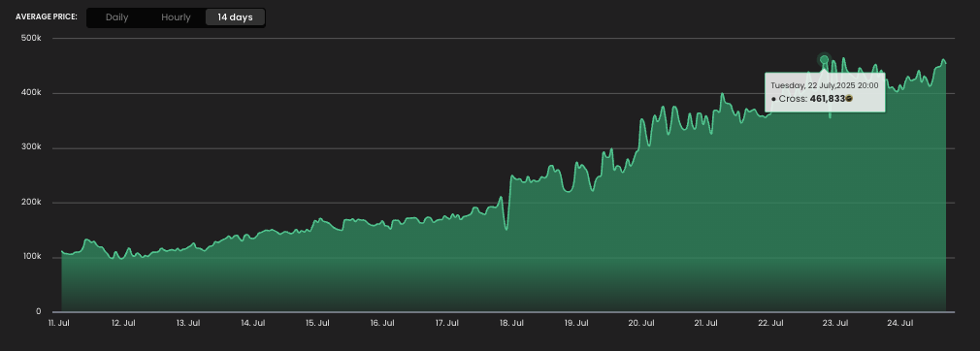Click the 400k axis label

(x=31, y=93)
